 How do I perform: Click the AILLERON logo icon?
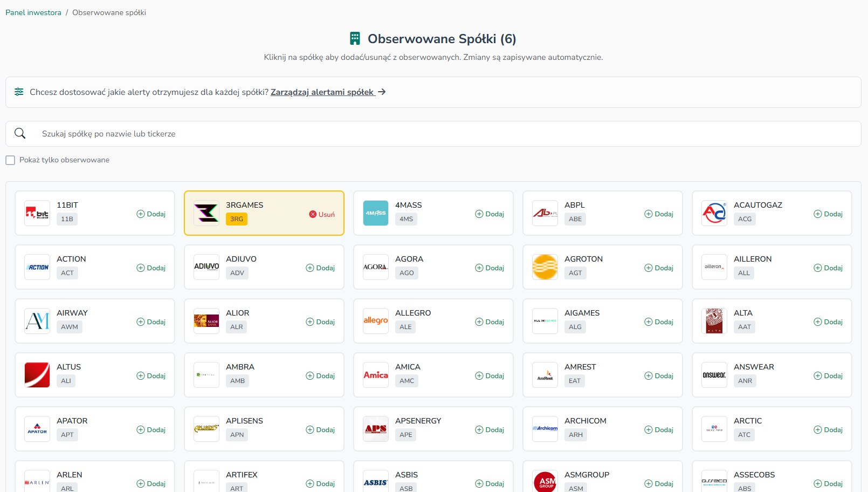click(x=714, y=267)
